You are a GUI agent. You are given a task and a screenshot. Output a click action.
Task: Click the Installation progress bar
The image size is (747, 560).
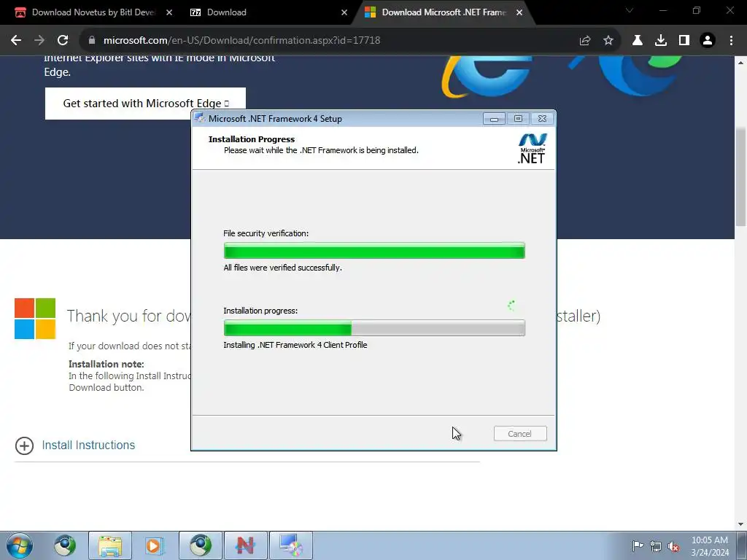tap(374, 327)
